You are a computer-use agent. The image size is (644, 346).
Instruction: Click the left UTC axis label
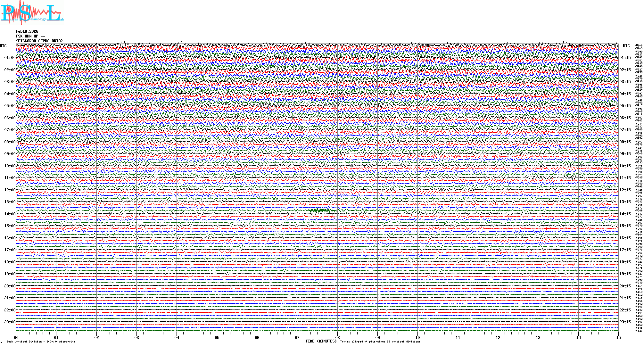click(3, 46)
